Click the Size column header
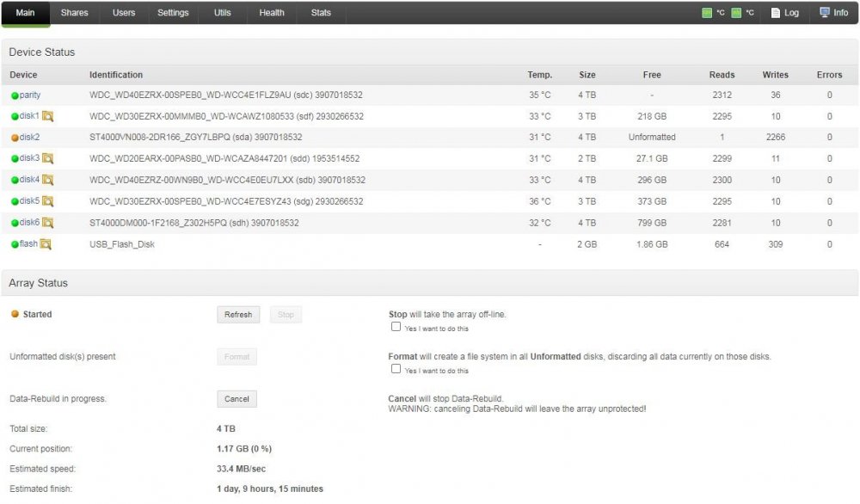The width and height of the screenshot is (860, 504). (x=587, y=75)
